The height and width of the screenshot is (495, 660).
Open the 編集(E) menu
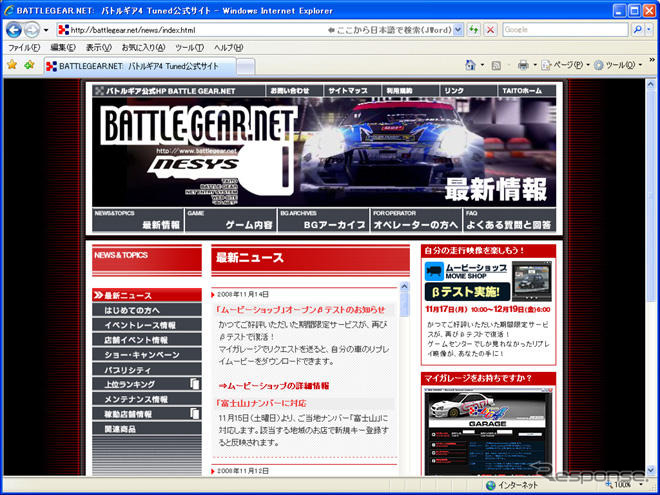pyautogui.click(x=63, y=48)
